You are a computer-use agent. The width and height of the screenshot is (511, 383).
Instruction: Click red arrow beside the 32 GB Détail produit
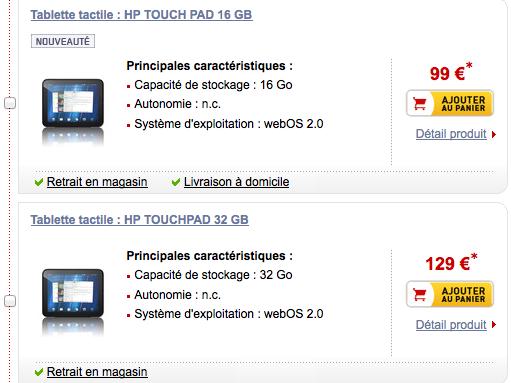pos(494,325)
